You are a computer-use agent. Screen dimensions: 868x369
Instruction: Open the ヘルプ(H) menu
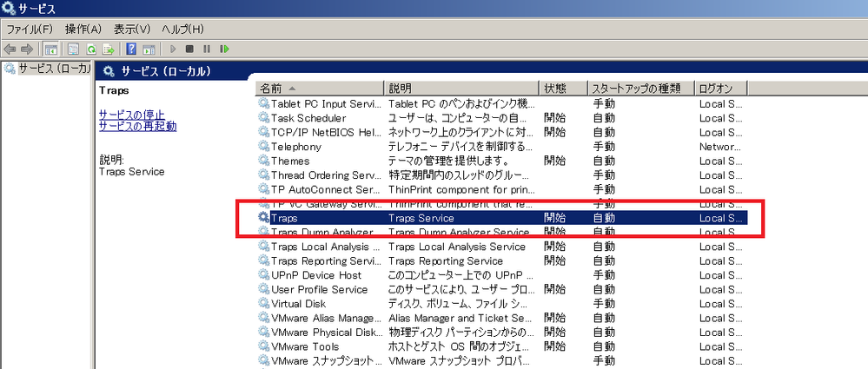(x=183, y=29)
